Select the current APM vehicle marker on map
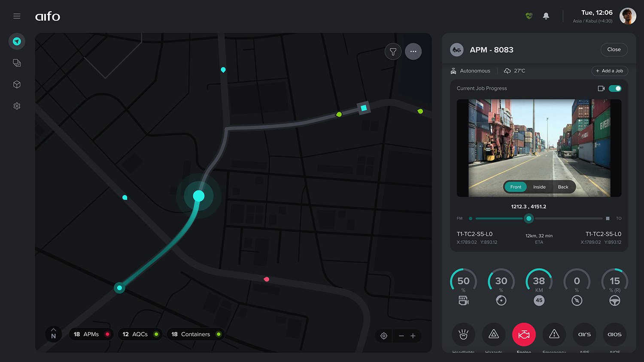Screen dimensions: 644x362 click(198, 196)
